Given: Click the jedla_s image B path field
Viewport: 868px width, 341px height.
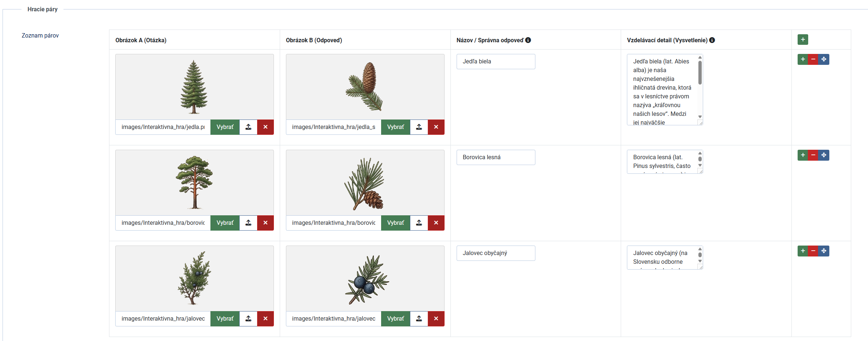Looking at the screenshot, I should (x=334, y=127).
